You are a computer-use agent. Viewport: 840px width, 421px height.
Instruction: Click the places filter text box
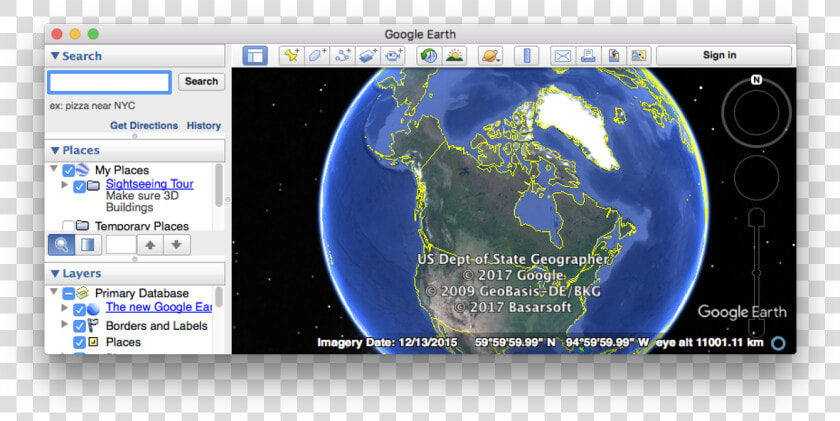pyautogui.click(x=121, y=245)
